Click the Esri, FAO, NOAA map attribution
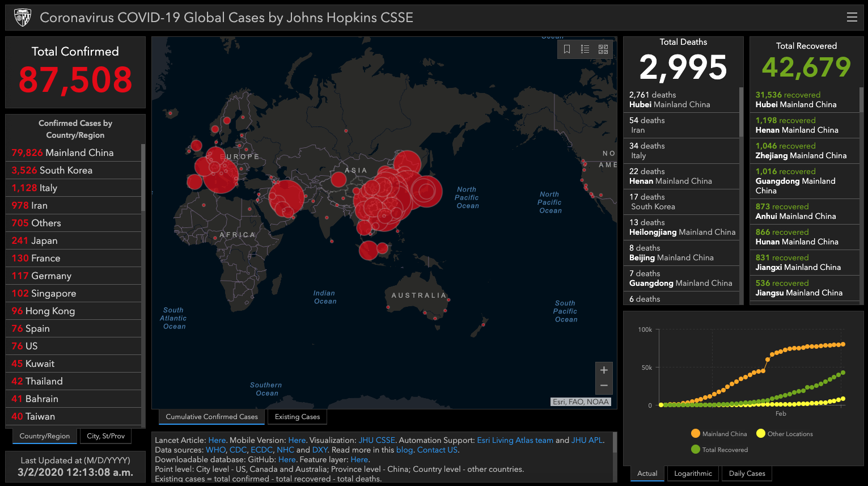The image size is (868, 486). point(581,402)
